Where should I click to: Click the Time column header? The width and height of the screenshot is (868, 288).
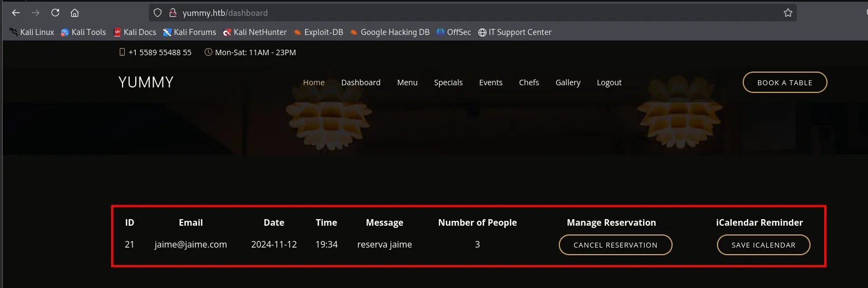click(326, 222)
